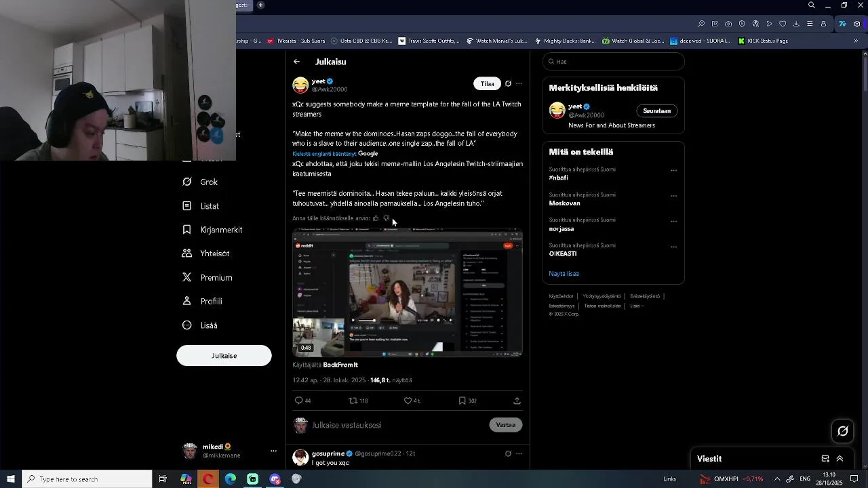Open more options for OIKEASTI trend
The height and width of the screenshot is (488, 868).
click(673, 247)
